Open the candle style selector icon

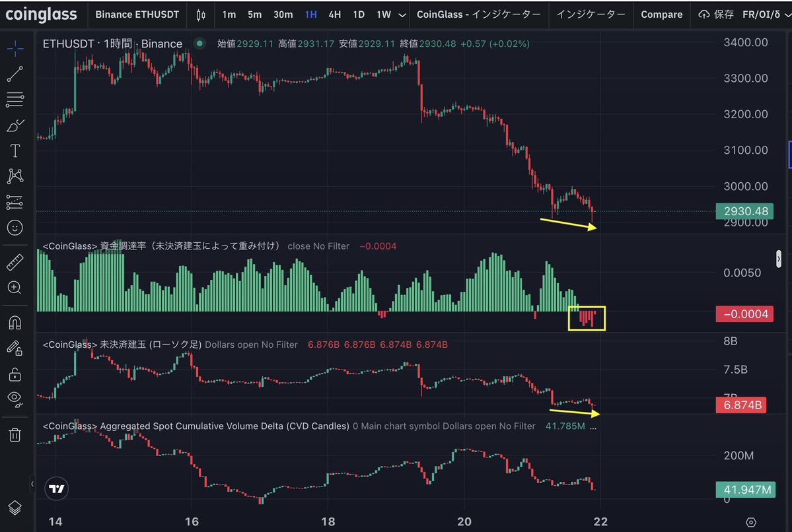click(x=201, y=14)
